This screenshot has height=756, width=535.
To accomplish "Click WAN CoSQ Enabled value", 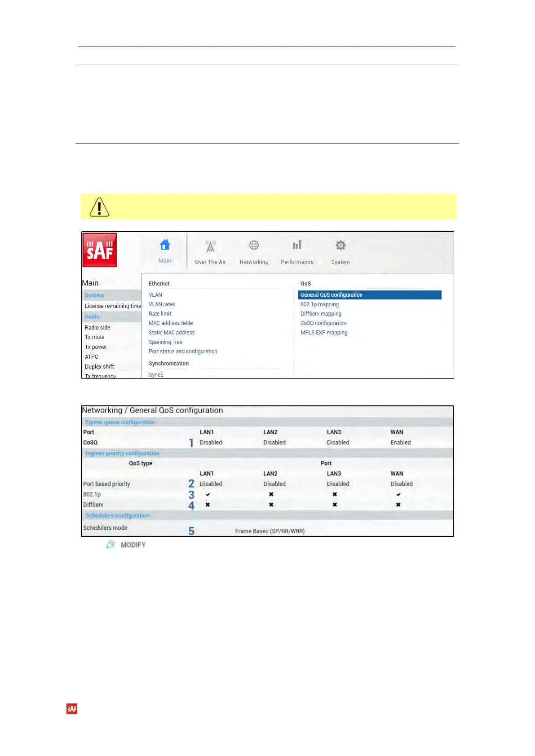I will pos(400,443).
